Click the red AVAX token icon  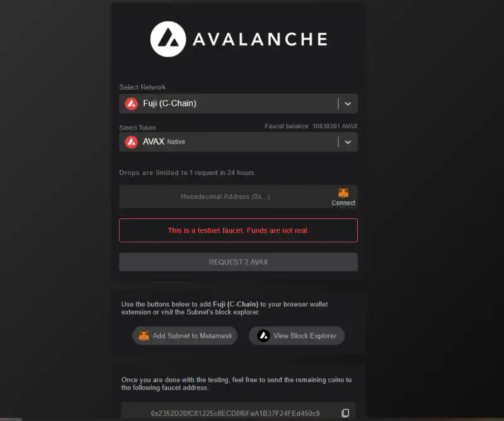click(x=131, y=142)
